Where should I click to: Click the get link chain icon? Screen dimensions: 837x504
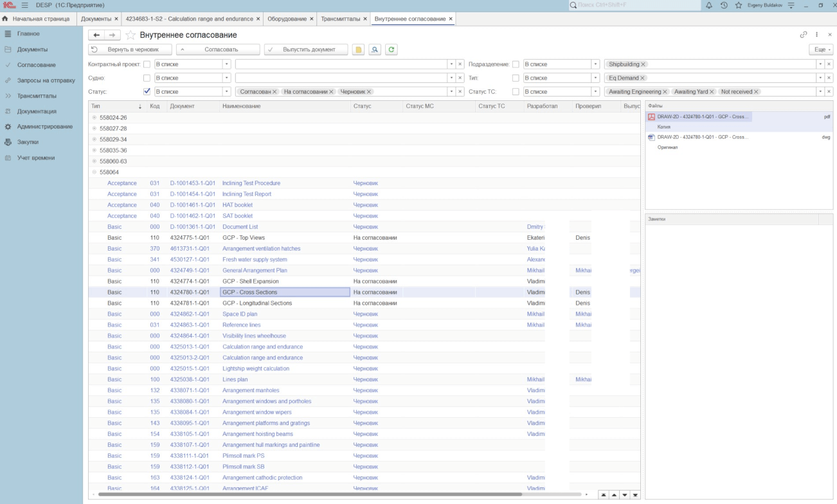(x=804, y=35)
